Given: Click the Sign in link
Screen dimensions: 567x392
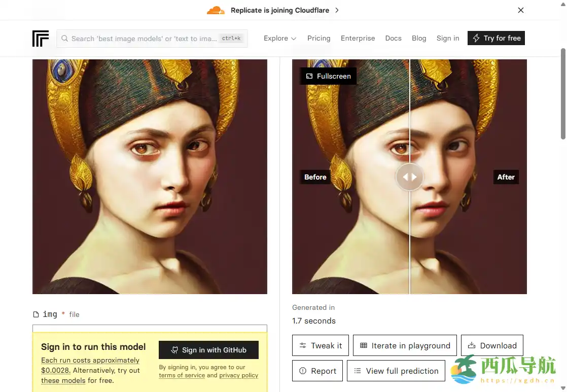Looking at the screenshot, I should 447,39.
